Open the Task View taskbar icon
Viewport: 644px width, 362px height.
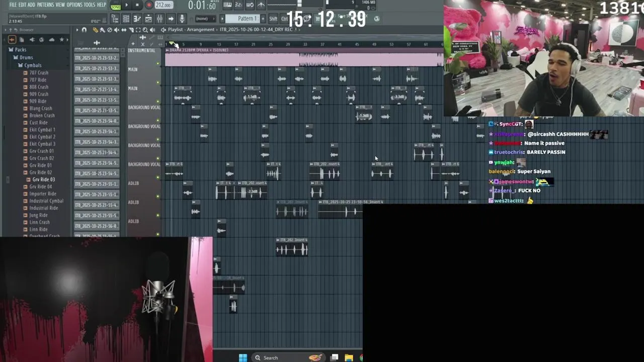[334, 357]
